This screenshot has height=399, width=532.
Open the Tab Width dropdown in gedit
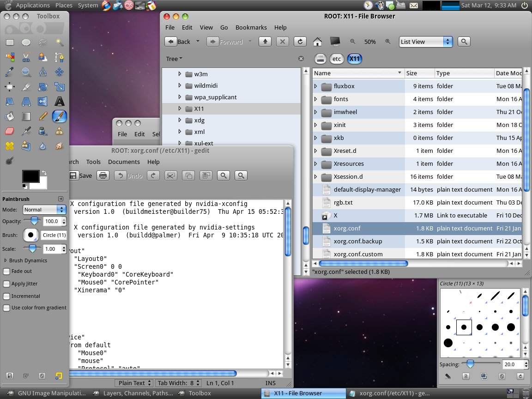178,383
